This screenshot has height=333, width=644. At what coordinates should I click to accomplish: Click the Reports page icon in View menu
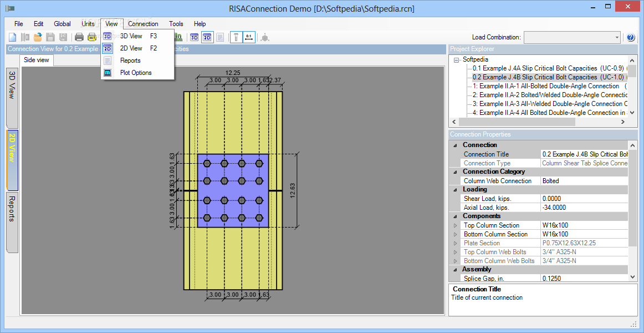[108, 61]
